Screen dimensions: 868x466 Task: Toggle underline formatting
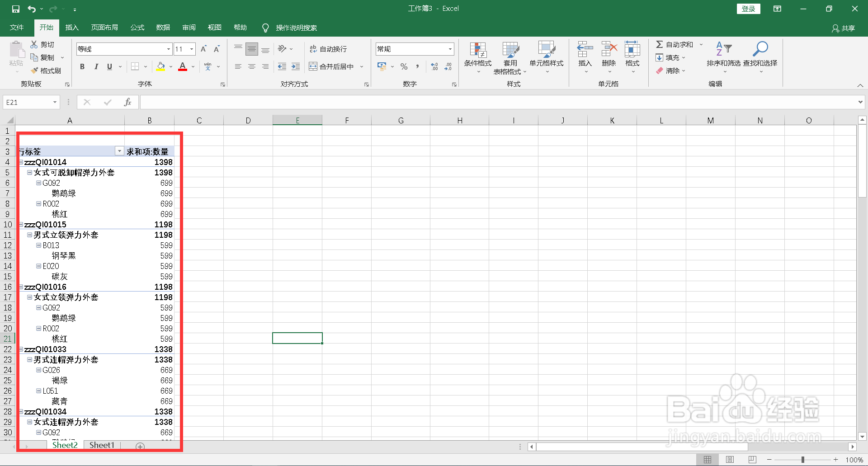tap(109, 66)
